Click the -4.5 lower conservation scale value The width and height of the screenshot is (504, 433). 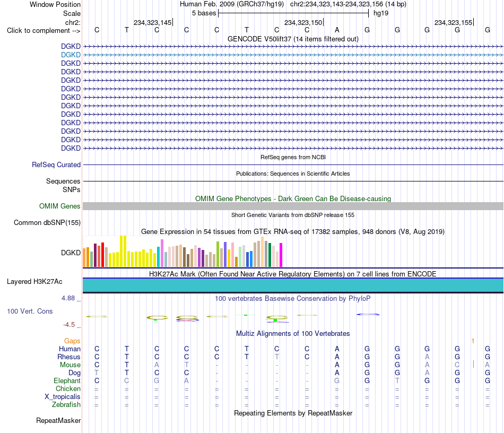(69, 325)
